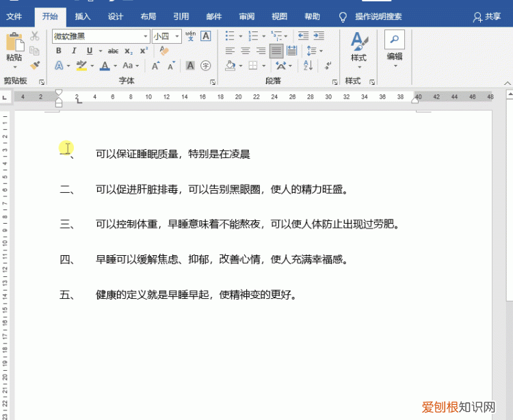Switch to the 引用 References tab
Viewport: 513px width, 420px height.
tap(181, 16)
